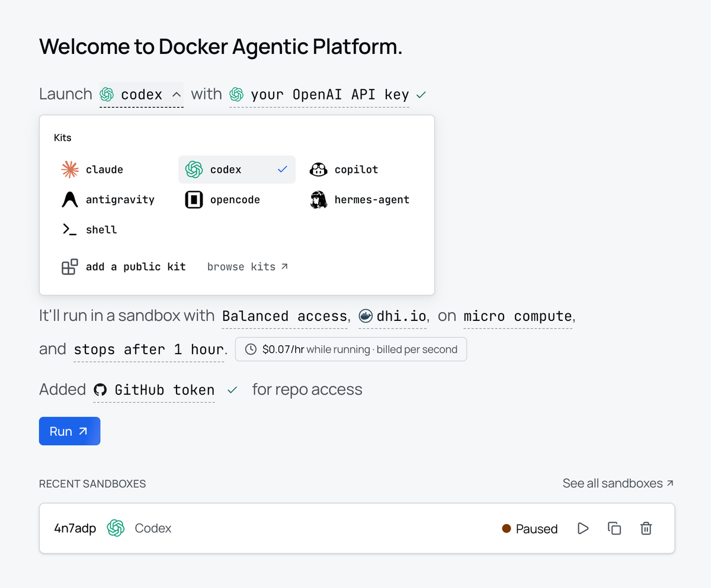The height and width of the screenshot is (588, 711).
Task: Open sandbox 4n7adp row
Action: (357, 528)
